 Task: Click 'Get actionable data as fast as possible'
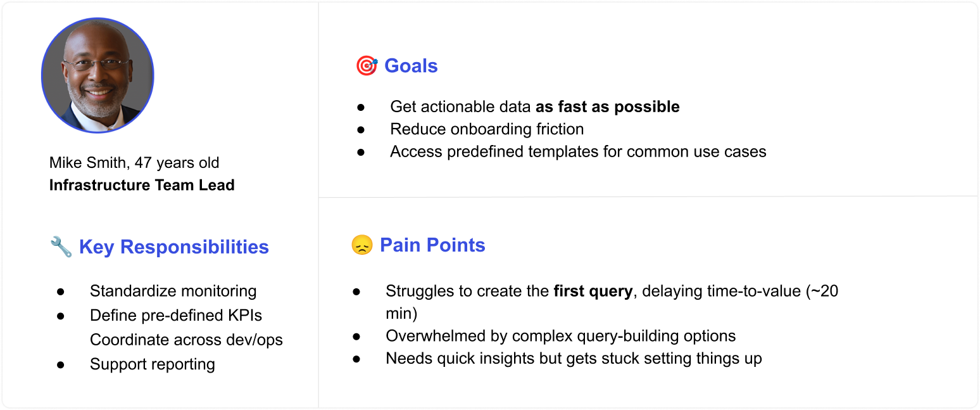click(x=535, y=106)
